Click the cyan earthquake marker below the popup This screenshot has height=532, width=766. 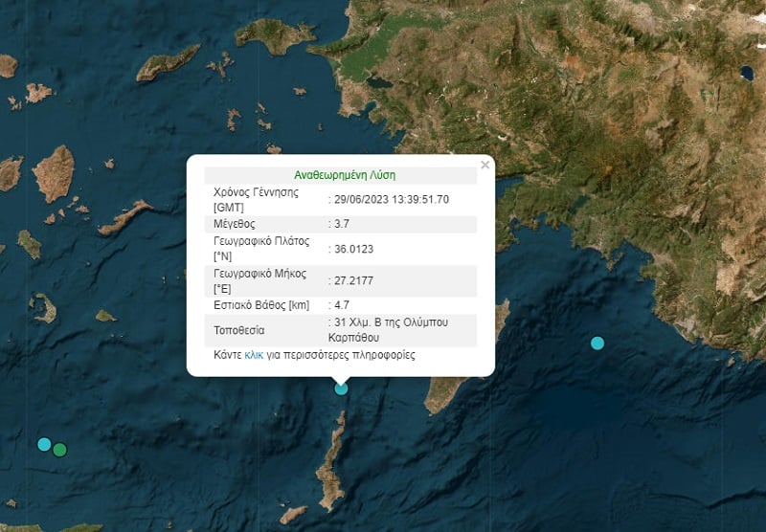[341, 388]
